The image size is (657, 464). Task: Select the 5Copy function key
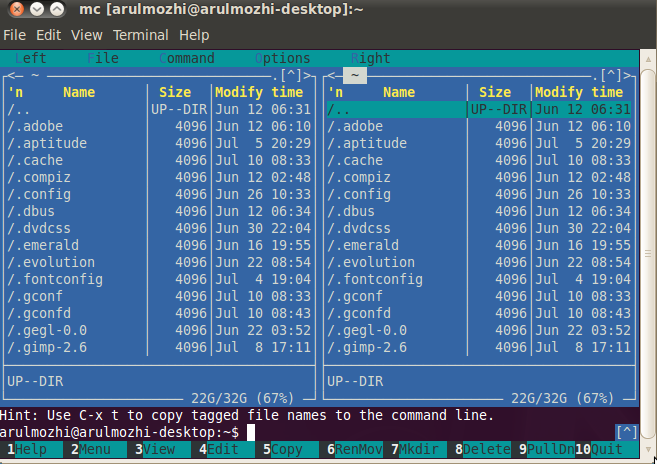(x=283, y=449)
